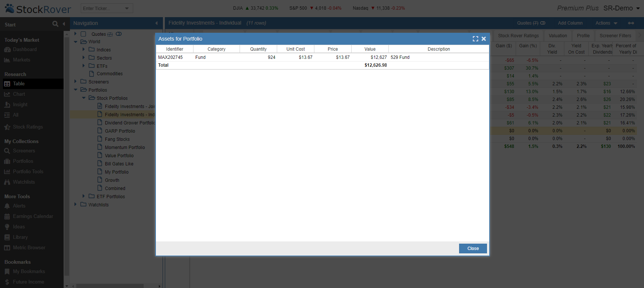Open SR-Demo account dropdown
Image resolution: width=644 pixels, height=288 pixels.
coord(621,8)
